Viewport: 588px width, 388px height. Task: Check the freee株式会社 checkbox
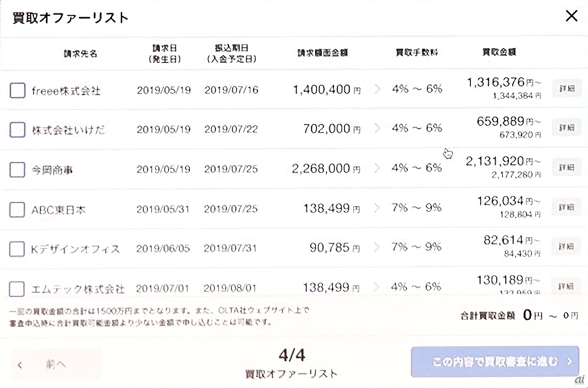(x=17, y=90)
